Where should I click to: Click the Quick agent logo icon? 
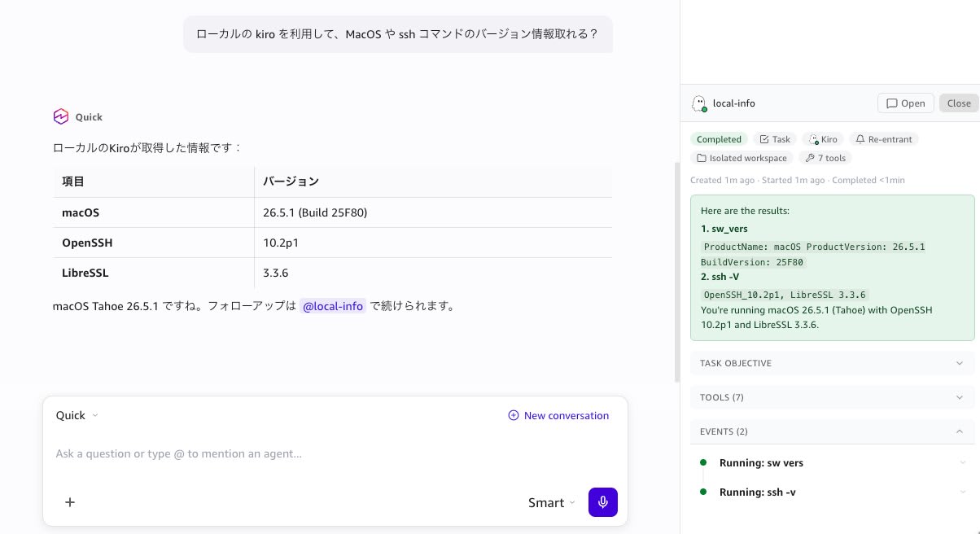(61, 116)
